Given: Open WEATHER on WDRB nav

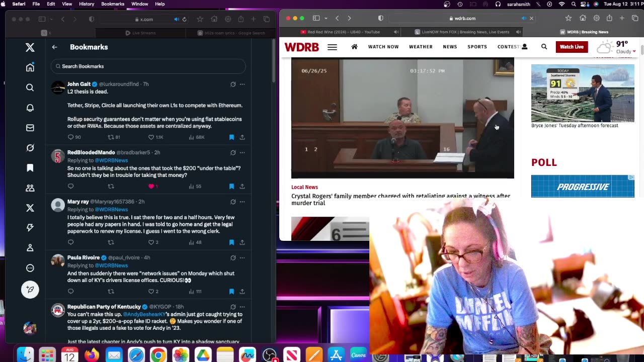Looking at the screenshot, I should 421,47.
